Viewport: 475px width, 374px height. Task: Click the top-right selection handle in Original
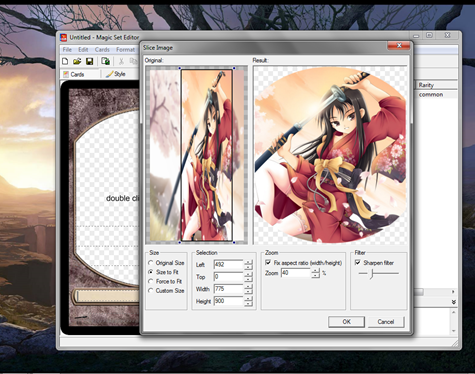pos(234,68)
